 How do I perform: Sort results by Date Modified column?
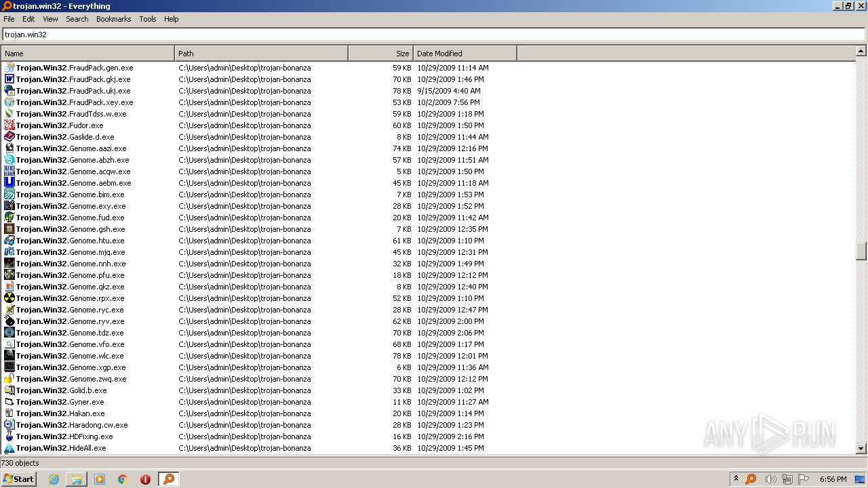click(465, 54)
